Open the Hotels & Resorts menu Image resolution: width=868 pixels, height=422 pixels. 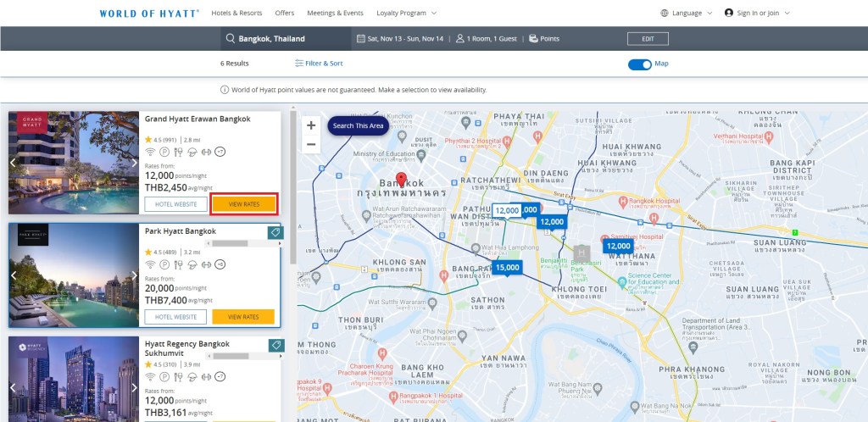tap(236, 14)
